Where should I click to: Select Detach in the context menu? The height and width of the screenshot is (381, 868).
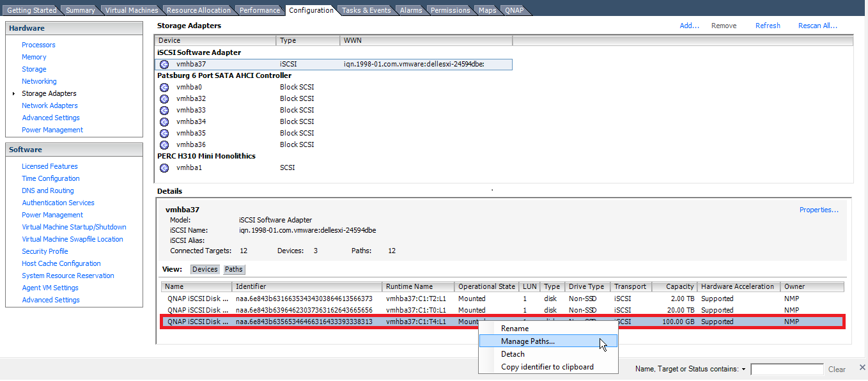pos(513,354)
